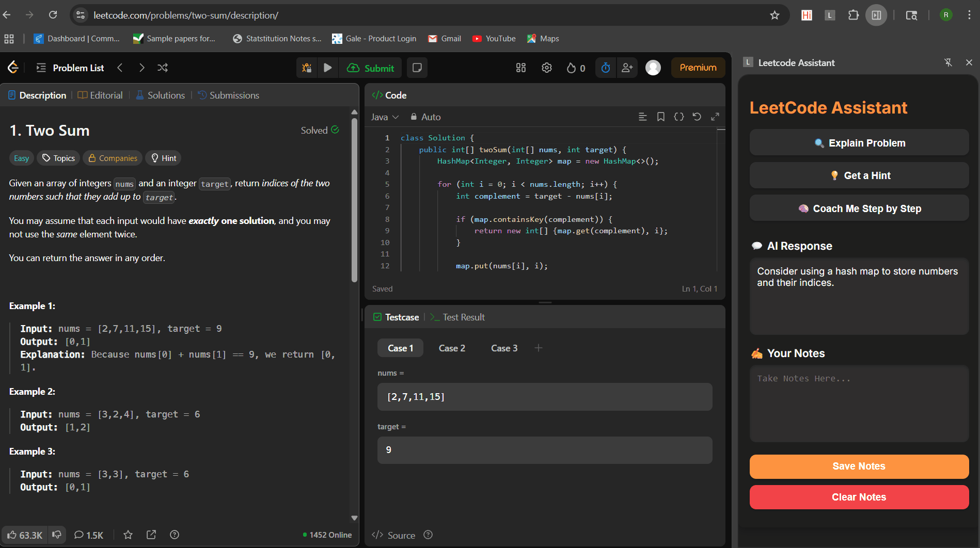Click the Take Notes Here text area
Screen dimensions: 980x548
point(859,402)
